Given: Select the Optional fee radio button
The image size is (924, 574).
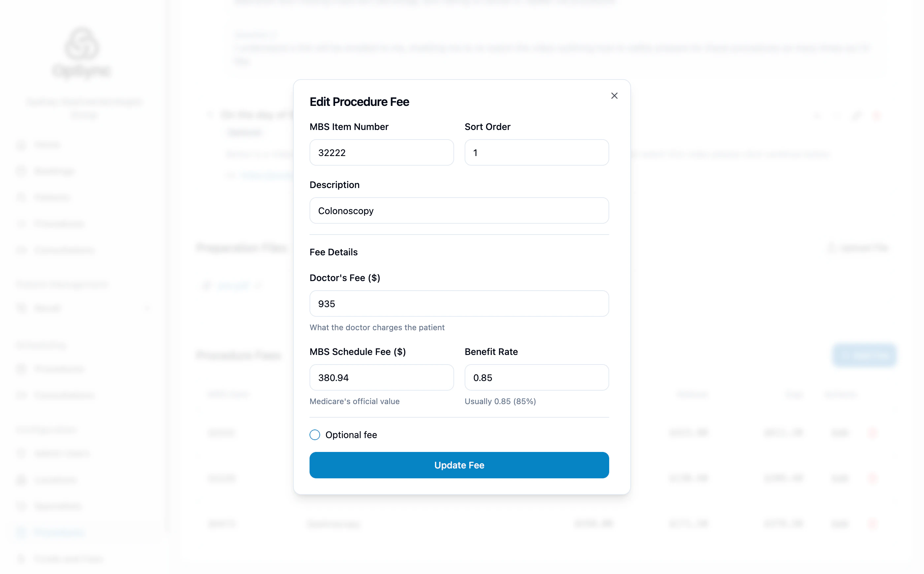Looking at the screenshot, I should 314,435.
